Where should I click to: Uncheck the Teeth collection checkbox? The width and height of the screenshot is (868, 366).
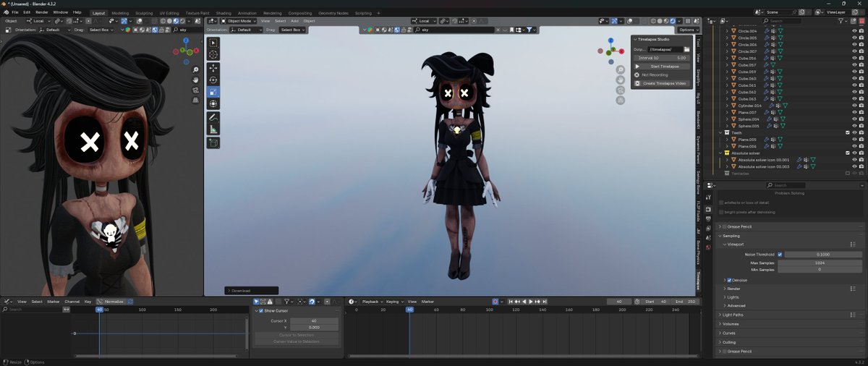pyautogui.click(x=847, y=132)
